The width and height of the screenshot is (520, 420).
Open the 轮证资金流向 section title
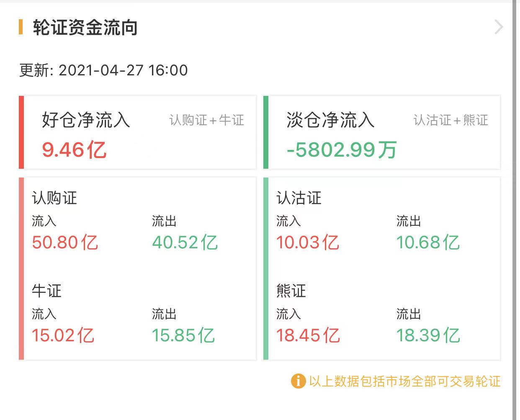[x=85, y=28]
